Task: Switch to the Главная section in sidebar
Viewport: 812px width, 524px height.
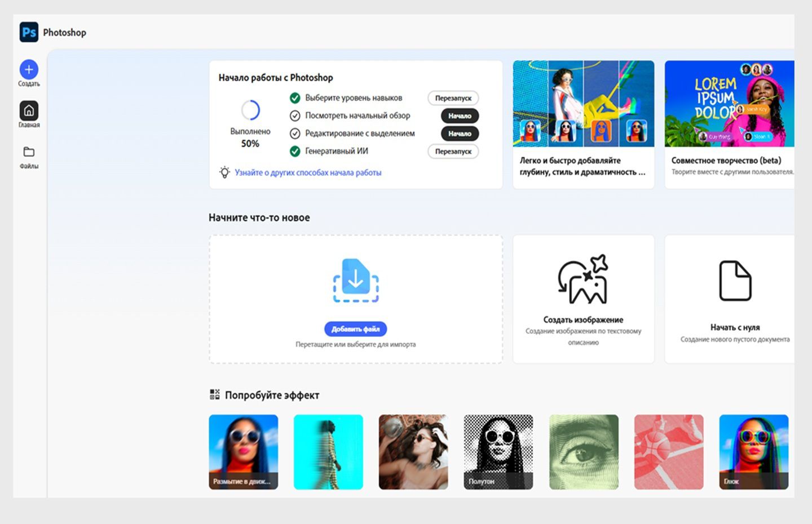Action: coord(29,111)
